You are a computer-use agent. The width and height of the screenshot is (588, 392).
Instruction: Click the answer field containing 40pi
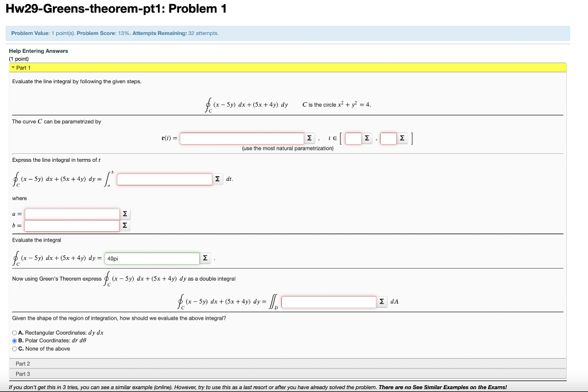[x=151, y=258]
